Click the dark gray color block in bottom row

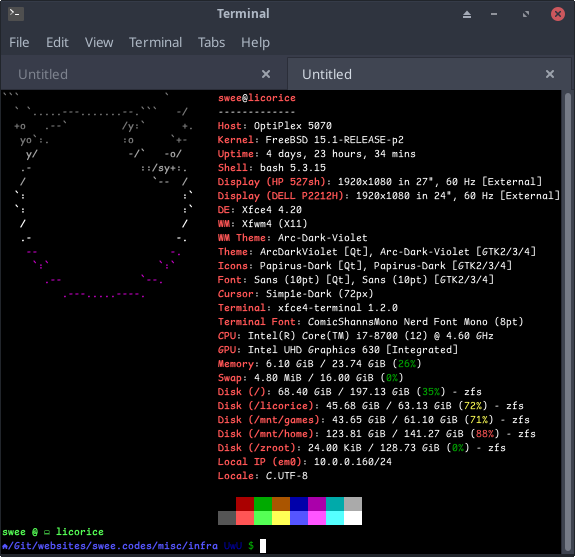[227, 518]
